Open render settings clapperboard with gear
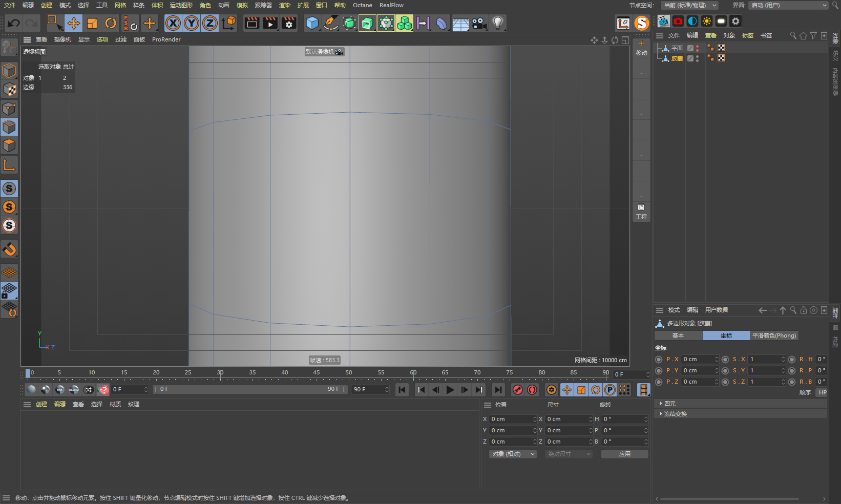The image size is (841, 504). [x=289, y=23]
